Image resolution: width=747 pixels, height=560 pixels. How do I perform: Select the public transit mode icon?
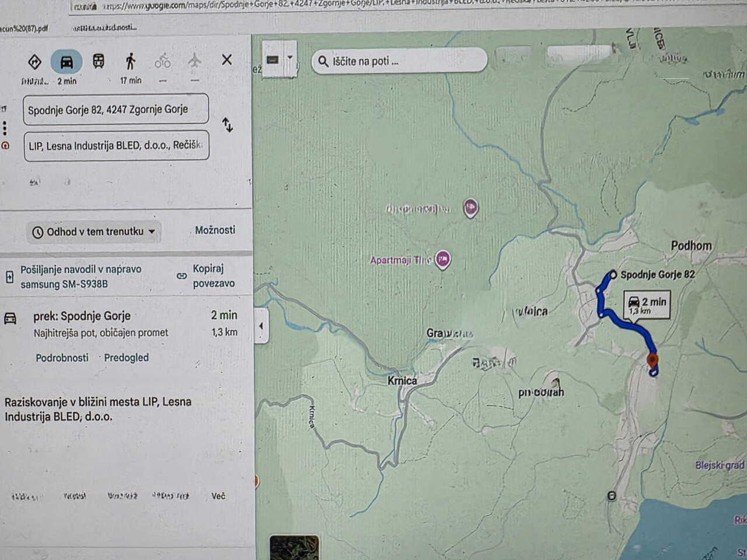(x=99, y=61)
